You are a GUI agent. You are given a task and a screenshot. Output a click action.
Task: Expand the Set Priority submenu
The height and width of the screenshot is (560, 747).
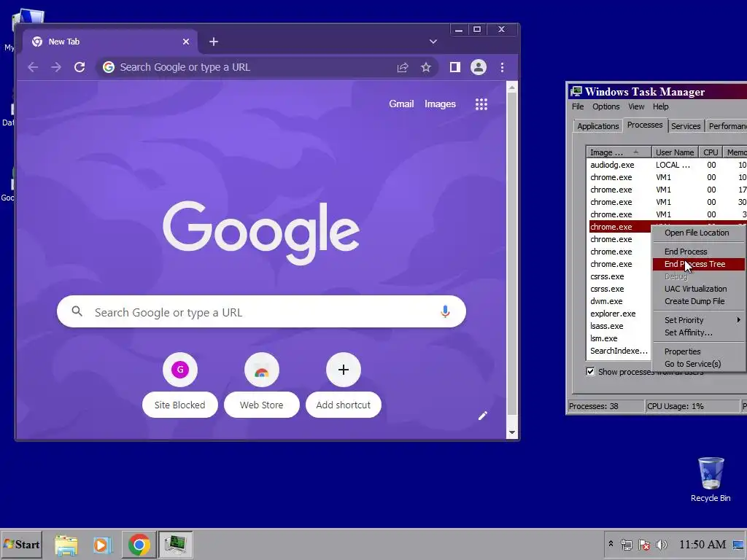click(x=698, y=320)
